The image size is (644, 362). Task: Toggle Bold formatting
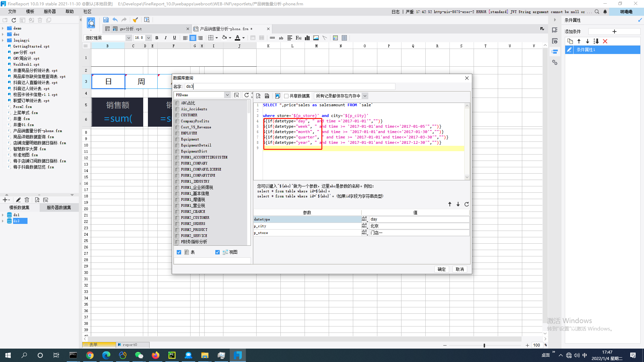pos(157,38)
